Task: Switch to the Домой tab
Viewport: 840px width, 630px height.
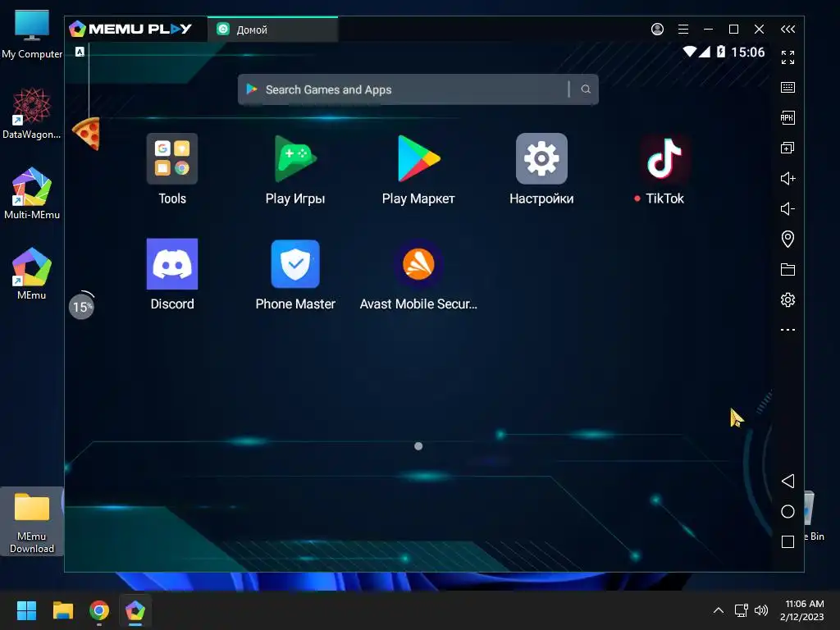Action: [x=272, y=30]
